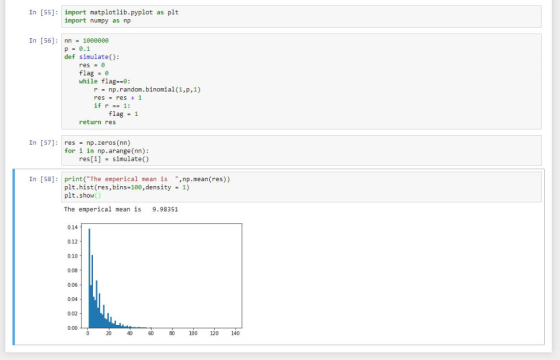
Task: Click the histogram output plot
Action: coord(154,279)
